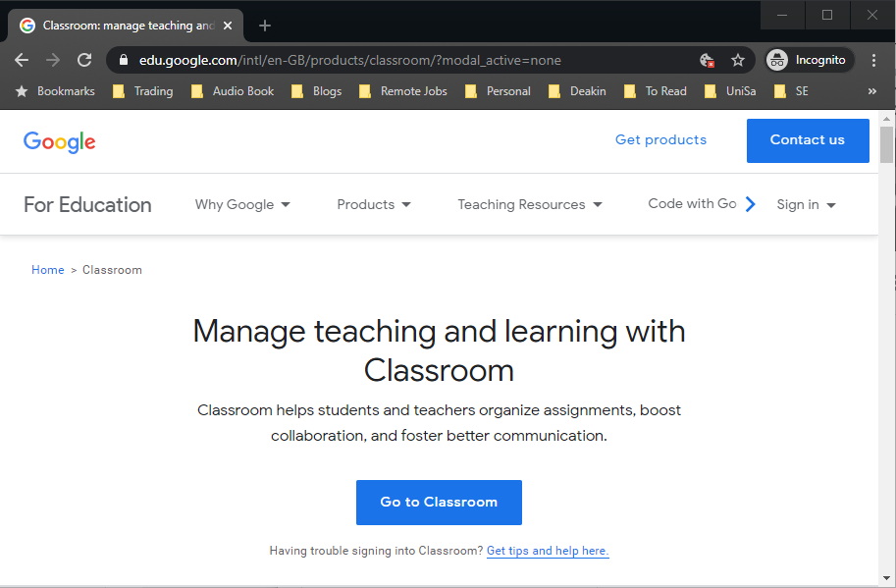The height and width of the screenshot is (588, 896).
Task: Click the Google logo
Action: point(60,141)
